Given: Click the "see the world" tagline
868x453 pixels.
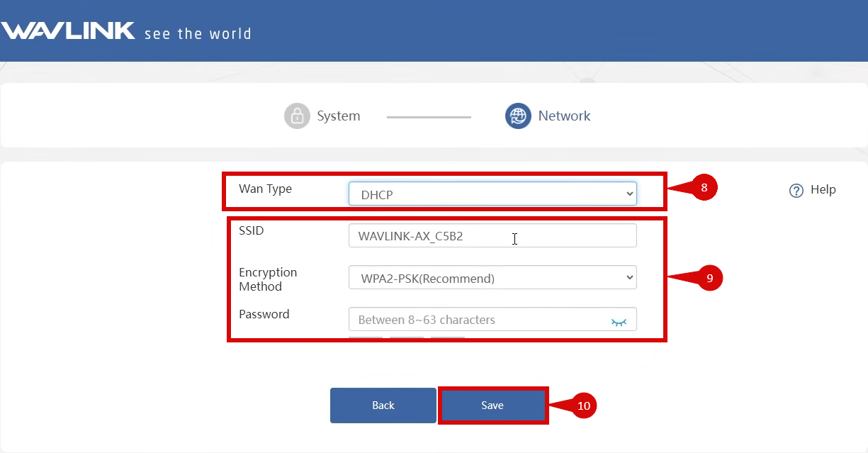Looking at the screenshot, I should [x=198, y=33].
